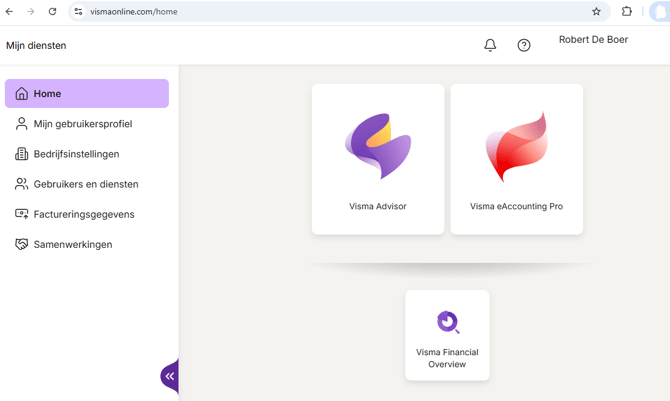Launch the Visma eAccounting Pro red logo
Image resolution: width=670 pixels, height=401 pixels.
pos(517,147)
